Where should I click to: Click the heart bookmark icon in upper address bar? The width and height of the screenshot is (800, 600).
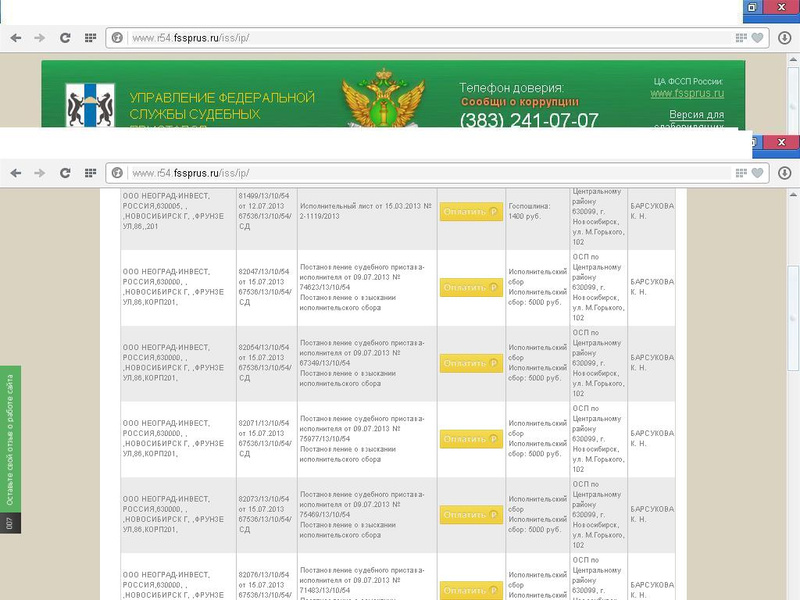pos(757,37)
